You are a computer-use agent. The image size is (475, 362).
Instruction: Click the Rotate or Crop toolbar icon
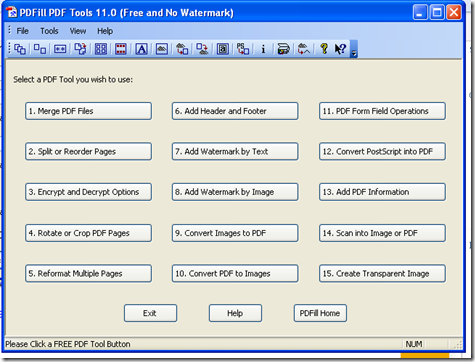click(80, 49)
